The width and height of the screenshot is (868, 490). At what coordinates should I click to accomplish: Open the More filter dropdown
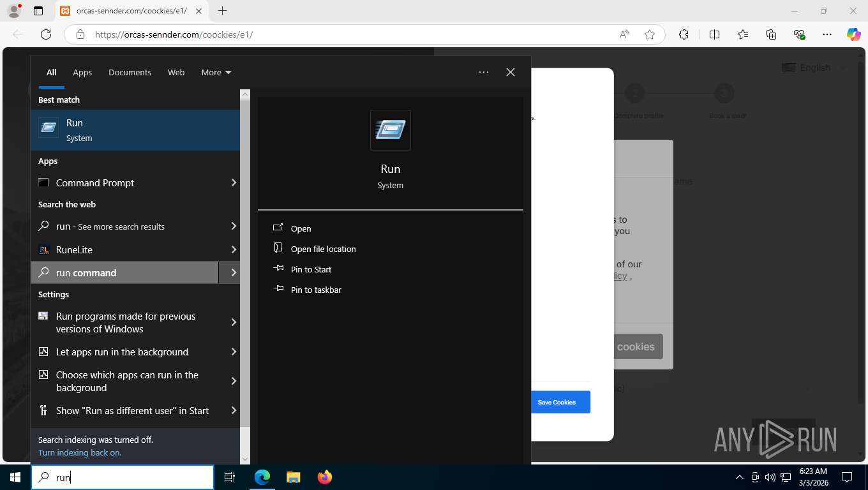(x=216, y=72)
